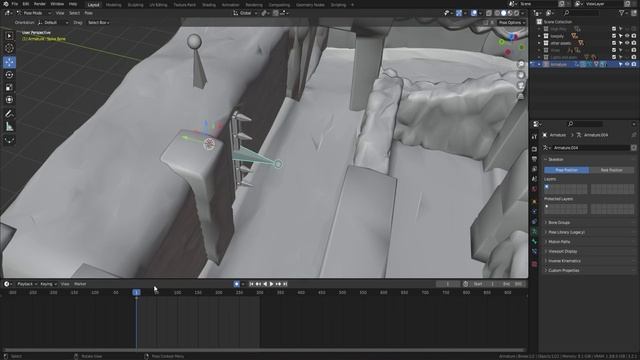Activate the Cursor tool

(9, 49)
